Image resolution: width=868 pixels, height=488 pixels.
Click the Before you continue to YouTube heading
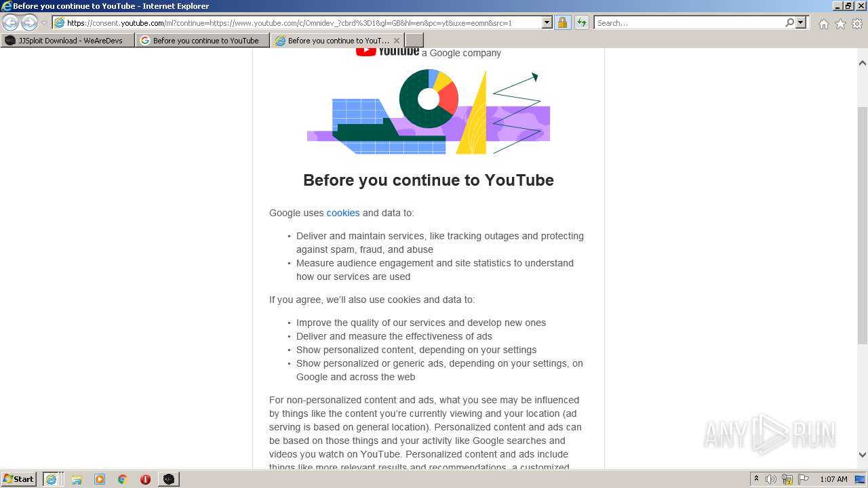pos(429,180)
